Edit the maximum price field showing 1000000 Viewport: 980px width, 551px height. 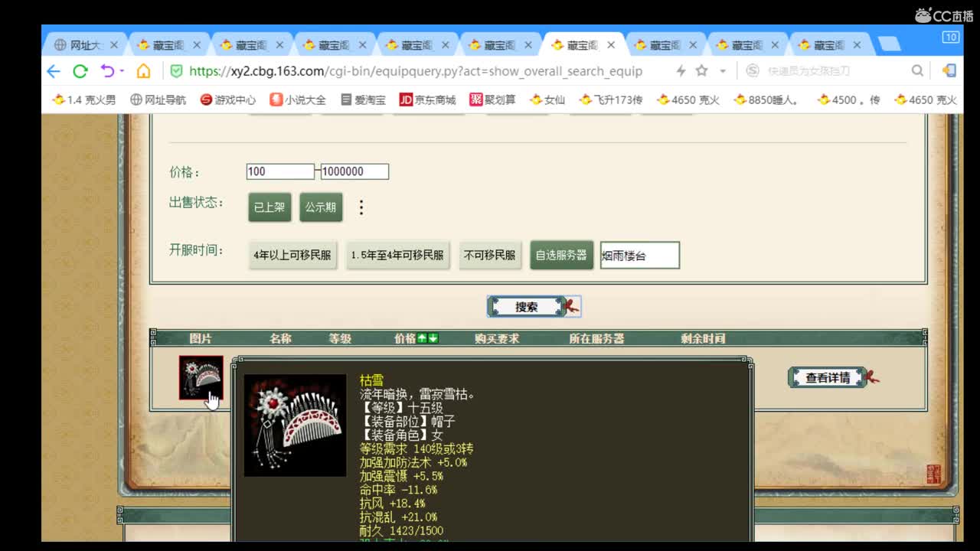(354, 171)
